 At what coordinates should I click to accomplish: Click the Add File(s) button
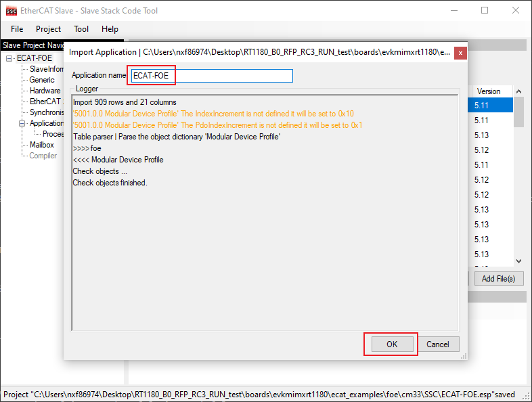pyautogui.click(x=497, y=278)
